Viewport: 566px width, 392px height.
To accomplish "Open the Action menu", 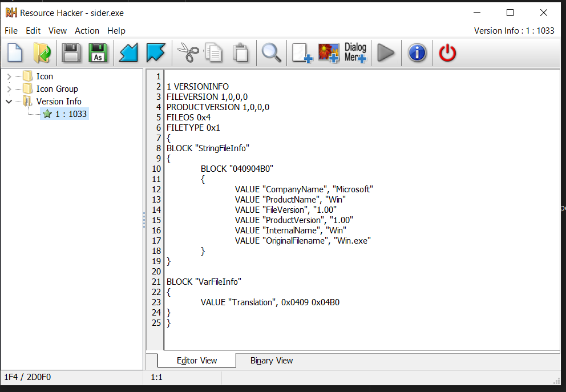I will [87, 31].
